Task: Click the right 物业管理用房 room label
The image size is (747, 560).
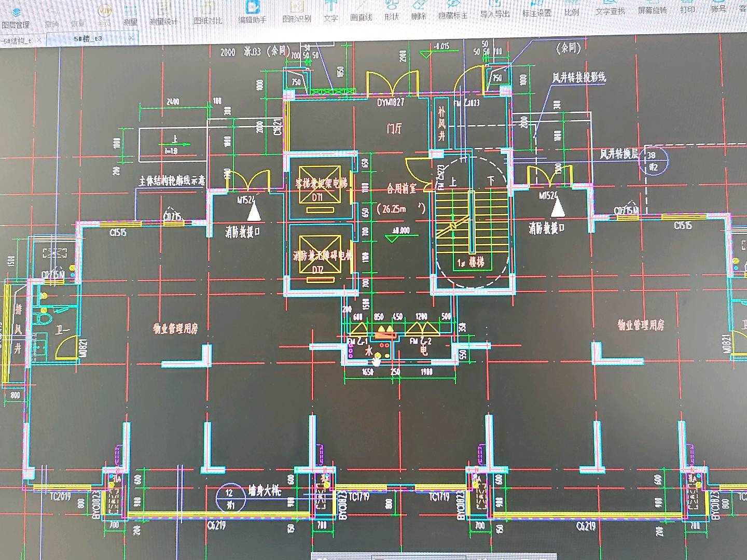Action: coord(641,325)
